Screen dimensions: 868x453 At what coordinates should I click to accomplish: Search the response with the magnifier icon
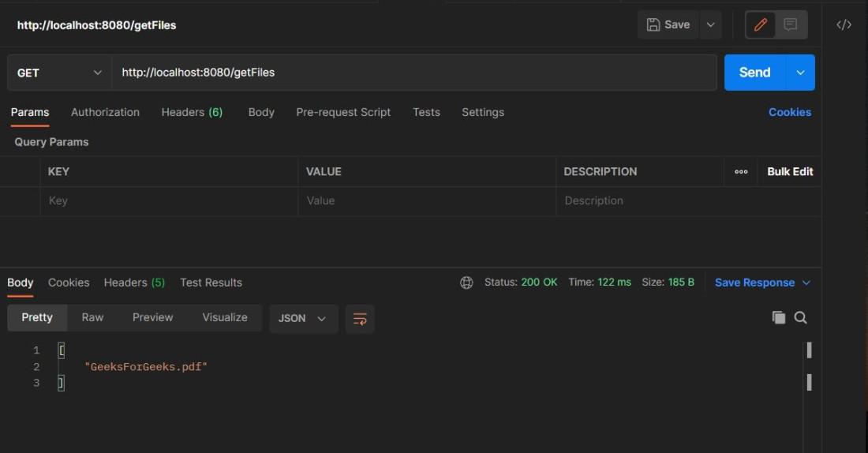[800, 317]
